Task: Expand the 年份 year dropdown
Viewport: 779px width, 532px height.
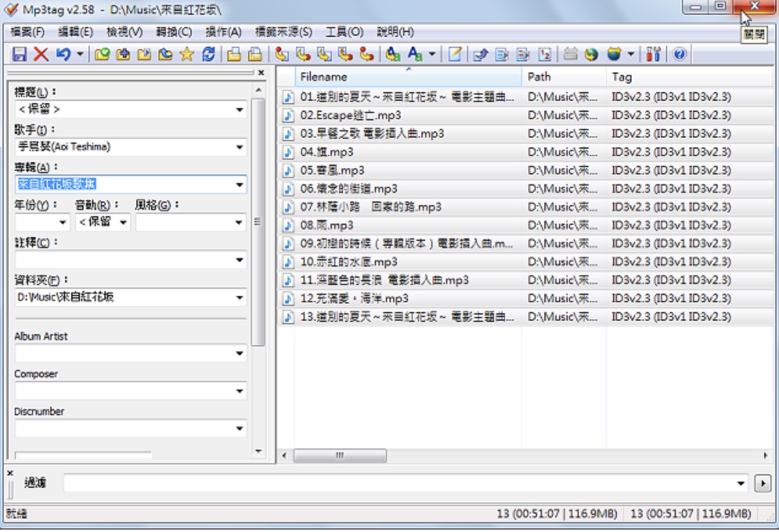Action: [63, 222]
